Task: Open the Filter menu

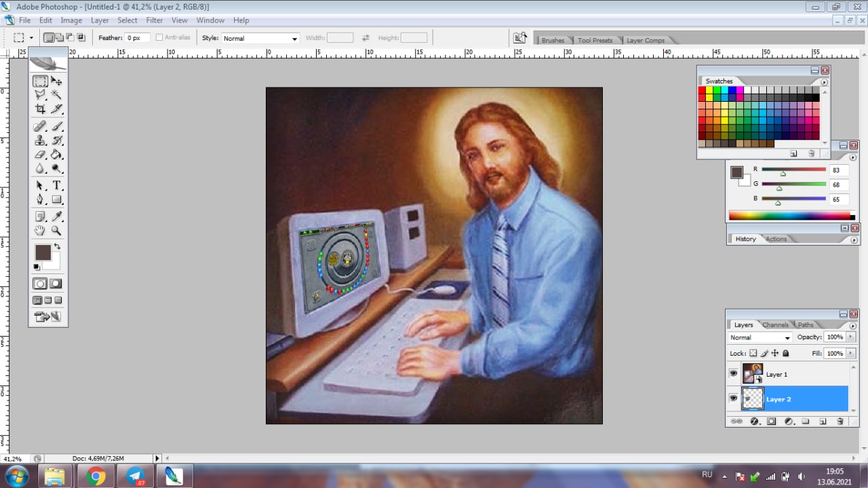Action: pyautogui.click(x=155, y=20)
